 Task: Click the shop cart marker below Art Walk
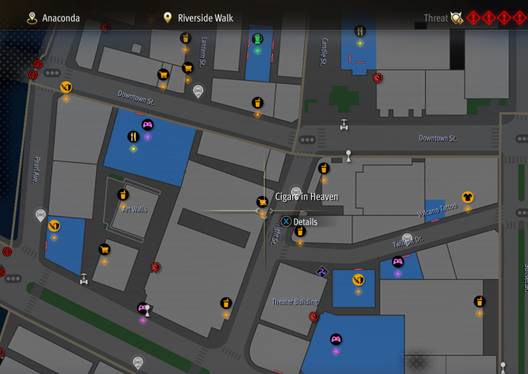point(104,249)
